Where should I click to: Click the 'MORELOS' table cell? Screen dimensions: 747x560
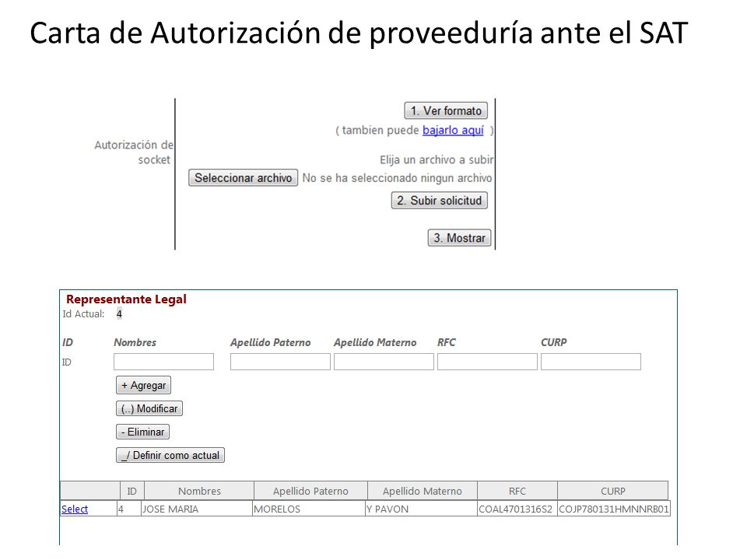click(308, 509)
